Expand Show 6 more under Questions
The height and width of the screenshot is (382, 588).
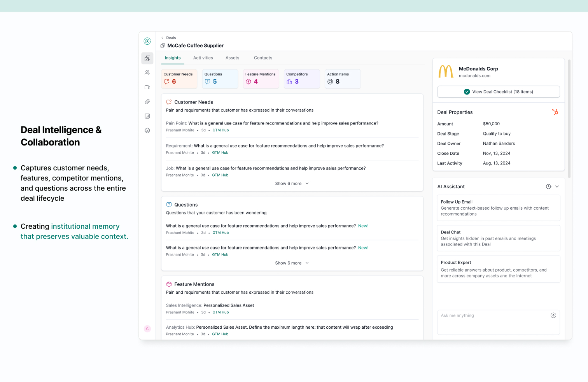(x=292, y=263)
